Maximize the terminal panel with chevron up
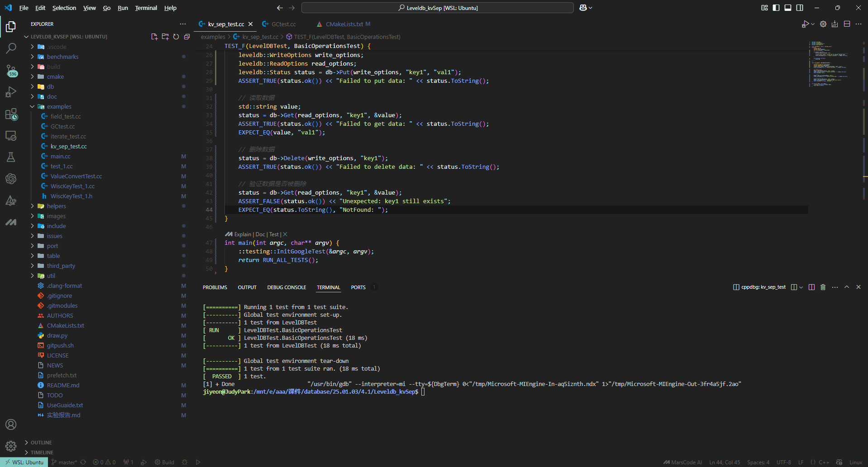Screen dimensions: 868x467 tap(847, 287)
